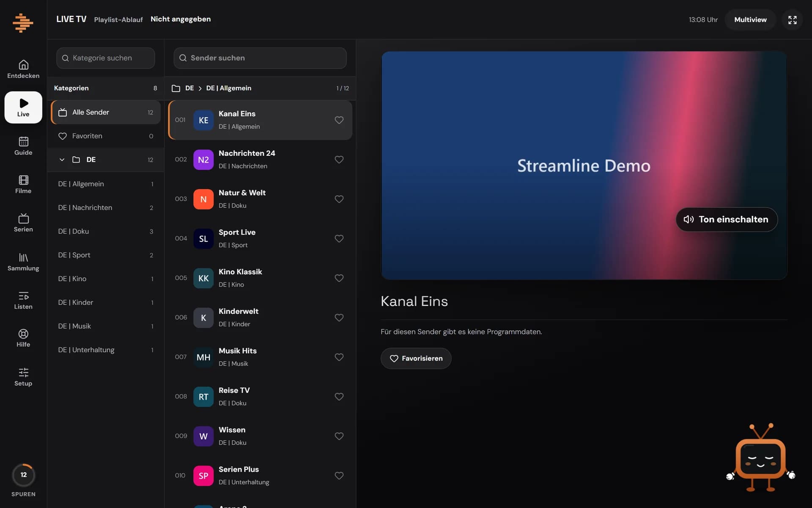812x508 pixels.
Task: Click the Wissen W logo
Action: point(203,436)
